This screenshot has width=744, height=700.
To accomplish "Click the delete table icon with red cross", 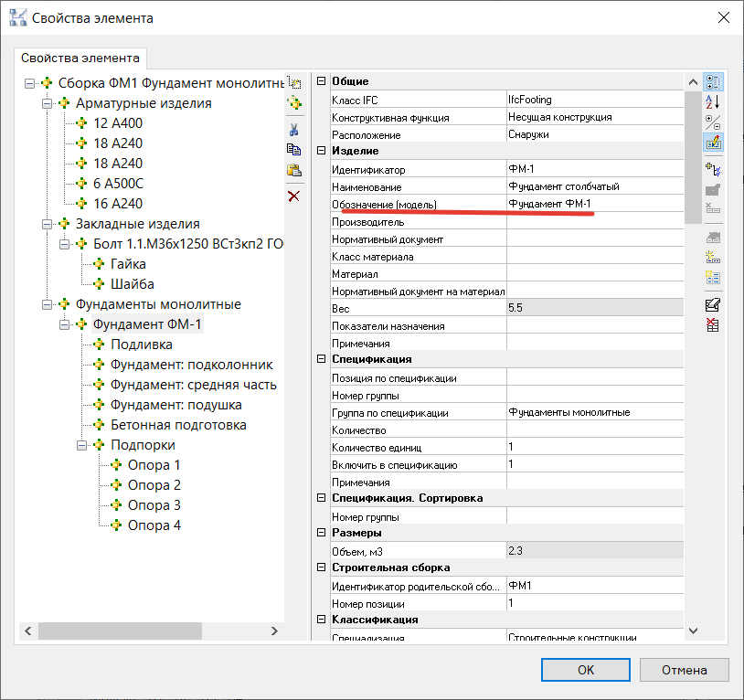I will 713,324.
